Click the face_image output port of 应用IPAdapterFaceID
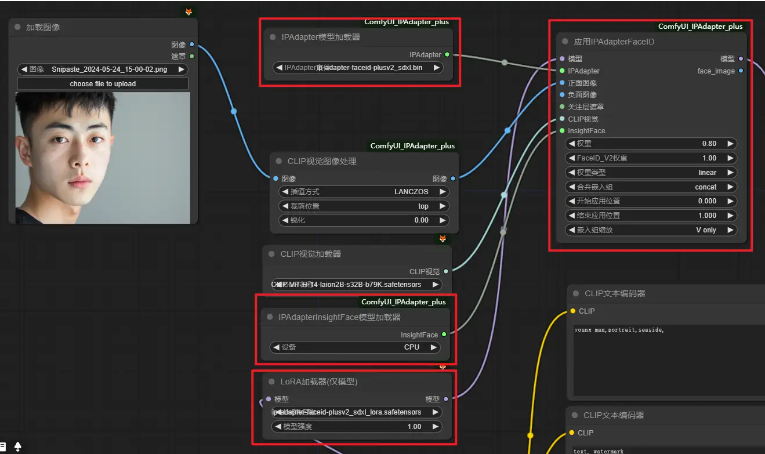765x454 pixels. click(x=741, y=71)
